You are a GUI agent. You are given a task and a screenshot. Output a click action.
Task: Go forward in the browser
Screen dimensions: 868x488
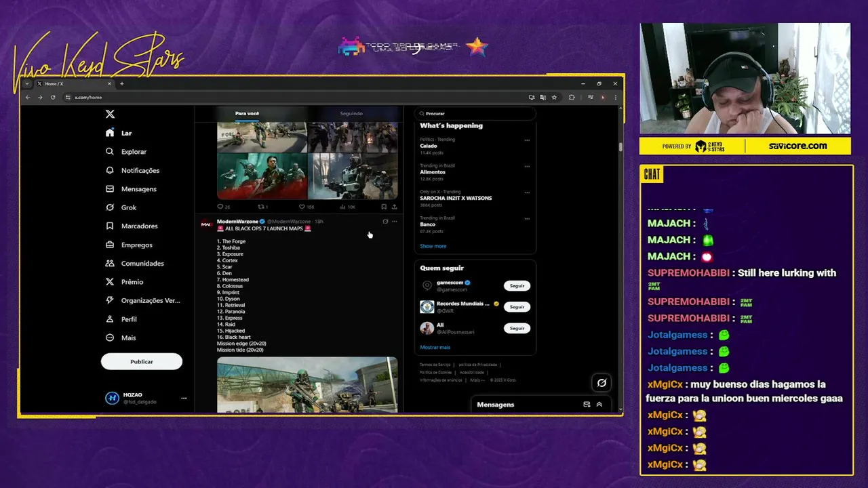tap(40, 97)
